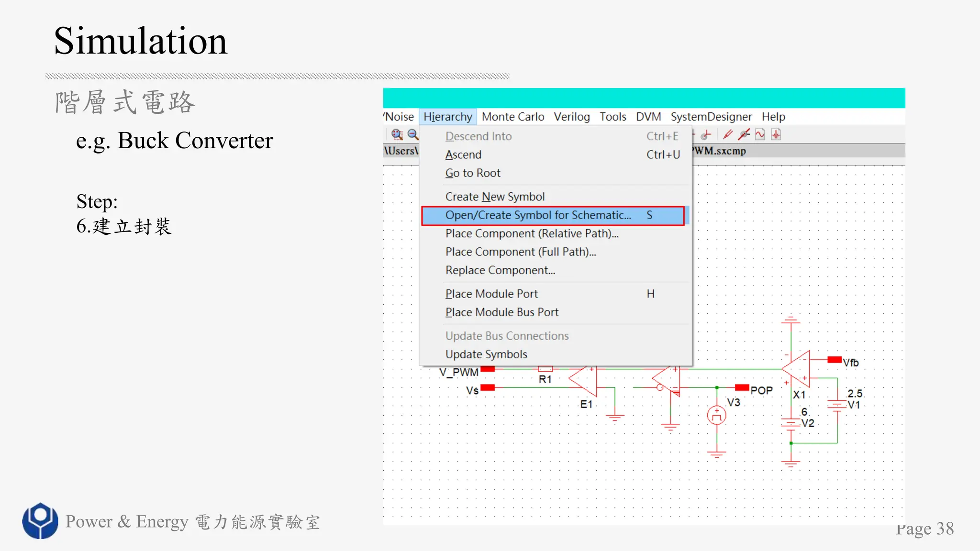
Task: Click the ground symbol toolbar icon
Action: [x=706, y=135]
